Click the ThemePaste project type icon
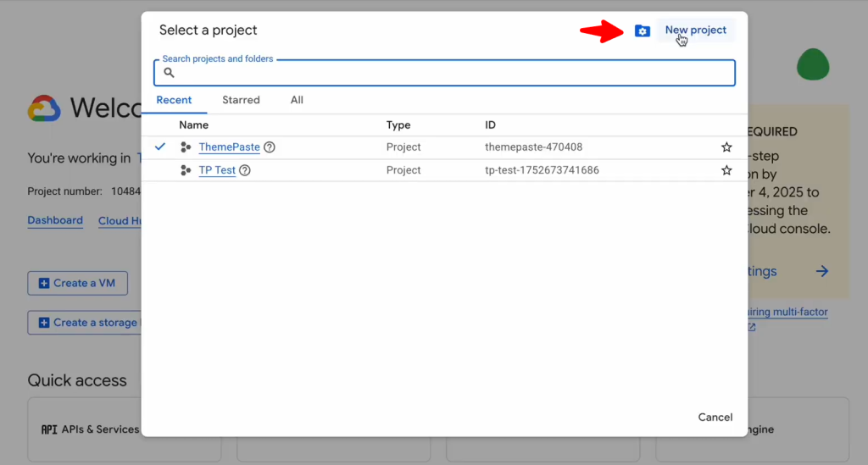868x465 pixels. click(186, 147)
